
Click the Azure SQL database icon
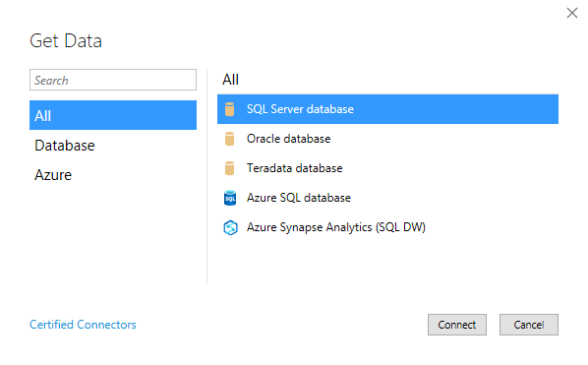[230, 198]
